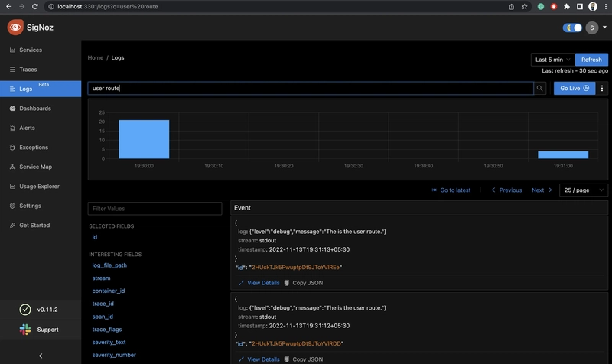
Task: Open the browser extensions puzzle icon
Action: (567, 7)
